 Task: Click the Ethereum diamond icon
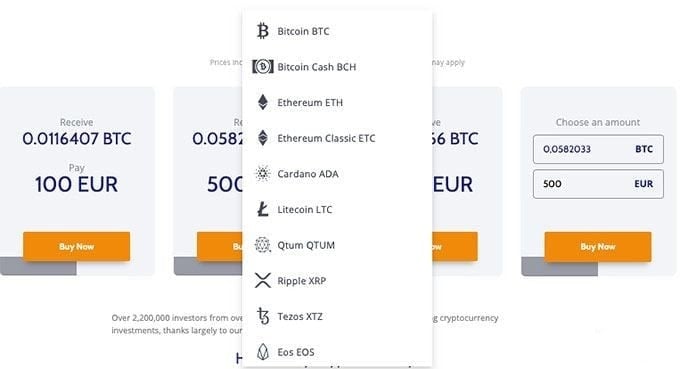[x=263, y=102]
